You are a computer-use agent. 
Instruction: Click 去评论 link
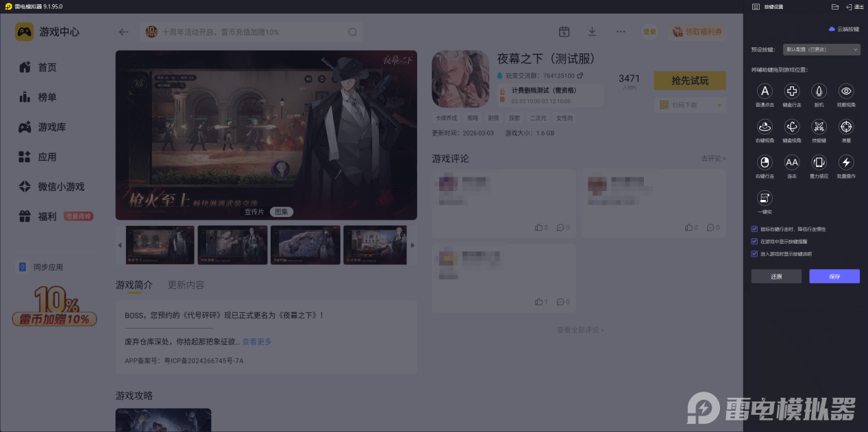point(713,158)
